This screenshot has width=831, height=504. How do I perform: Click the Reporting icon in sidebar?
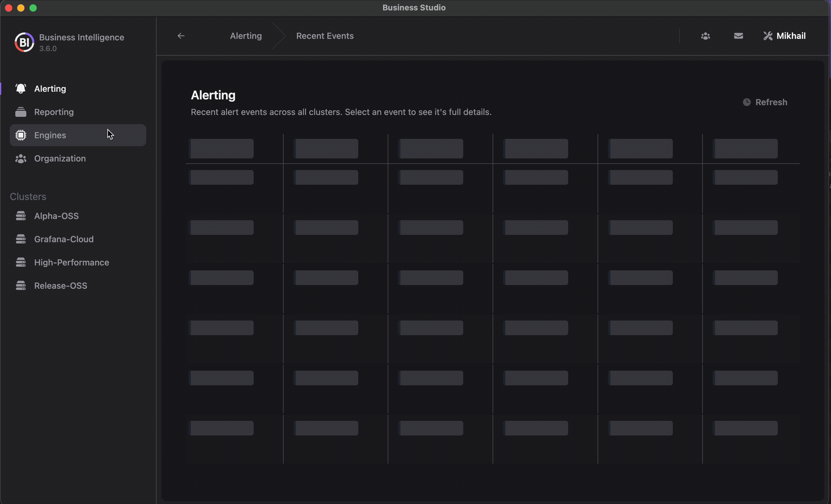[20, 112]
